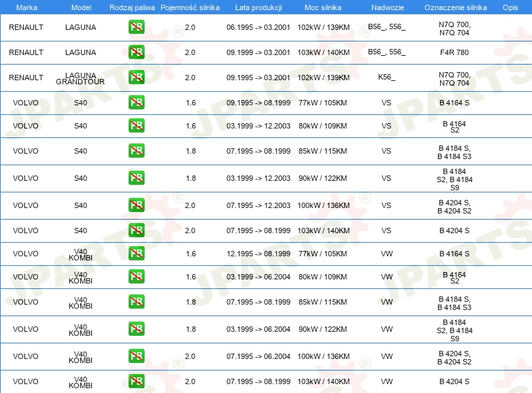Screen dimensions: 532x393
Task: Click the Lata produkcji column header
Action: click(259, 7)
